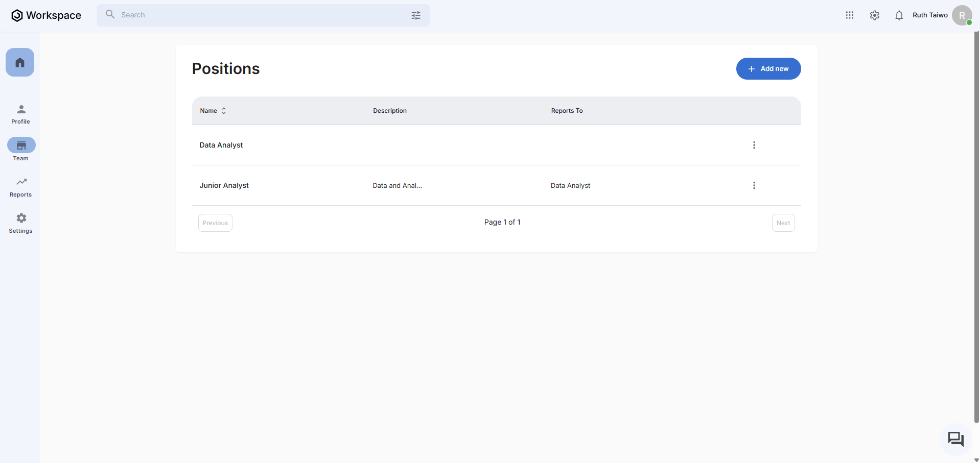The height and width of the screenshot is (463, 980).
Task: Open the chat bubble widget
Action: [955, 439]
